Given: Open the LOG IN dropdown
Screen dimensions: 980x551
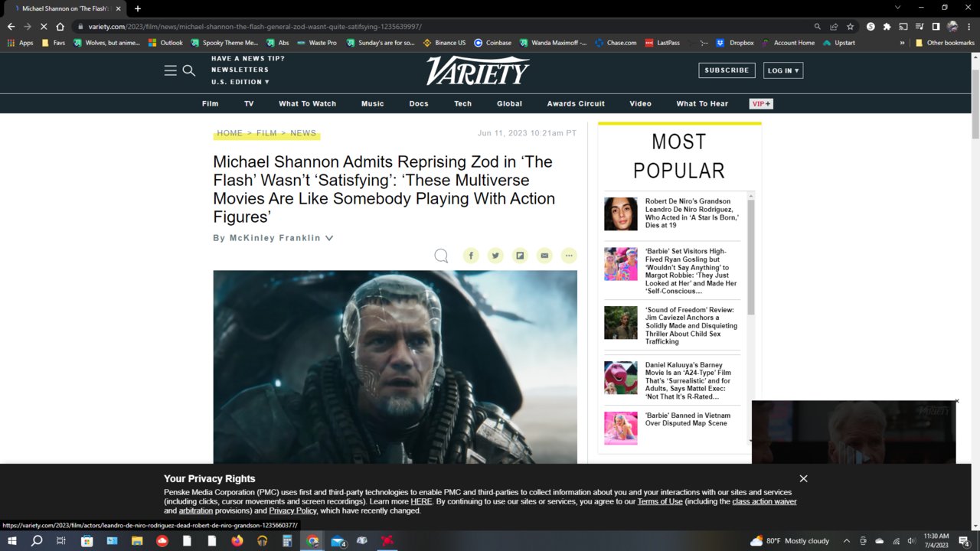Looking at the screenshot, I should [783, 70].
